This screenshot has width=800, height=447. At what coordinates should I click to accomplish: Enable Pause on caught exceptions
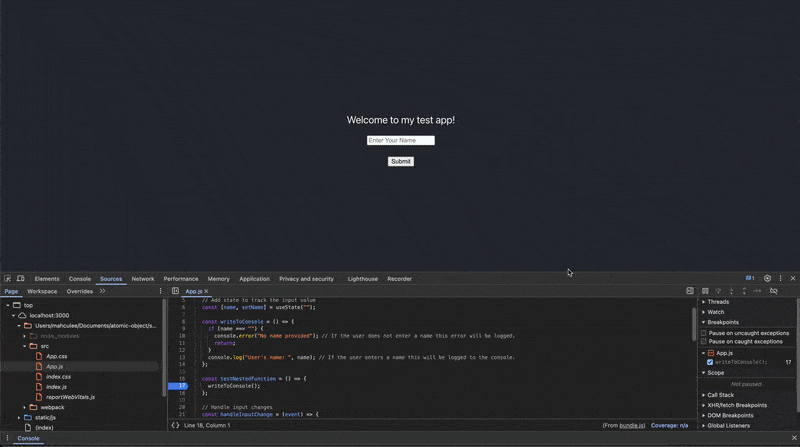click(704, 341)
